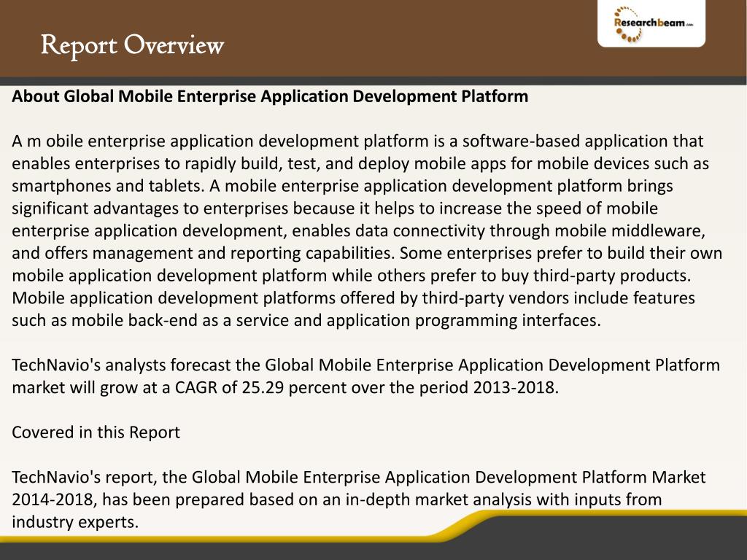The height and width of the screenshot is (560, 747).
Task: Click the line starting "TechNavio's report, the Global"
Action: pyautogui.click(x=359, y=477)
